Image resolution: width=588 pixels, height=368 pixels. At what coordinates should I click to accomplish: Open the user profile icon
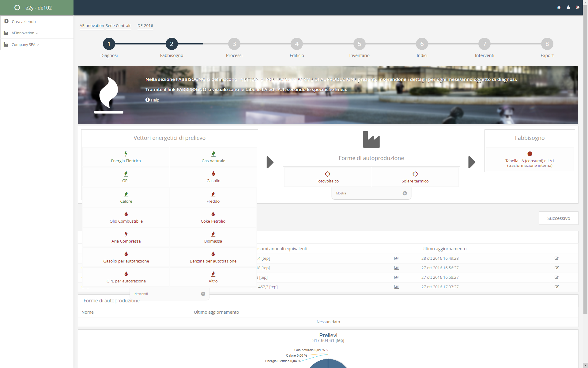(568, 7)
